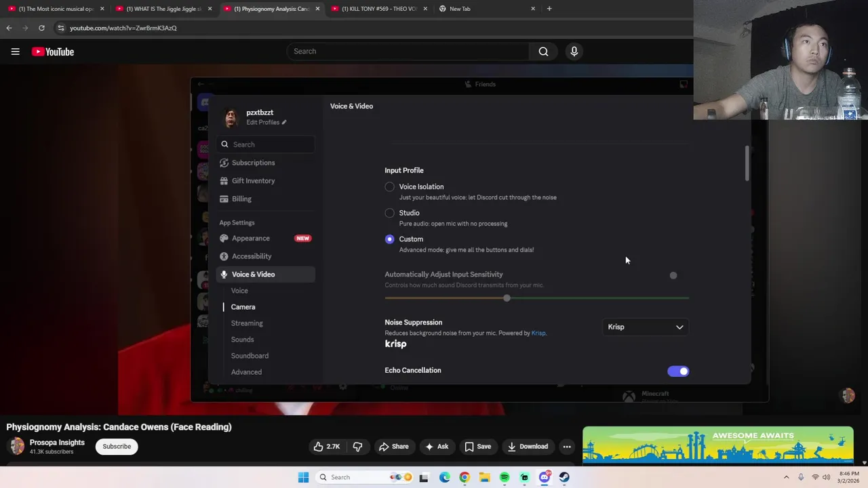Open Wi-Fi network settings in tray
This screenshot has width=868, height=488.
815,477
